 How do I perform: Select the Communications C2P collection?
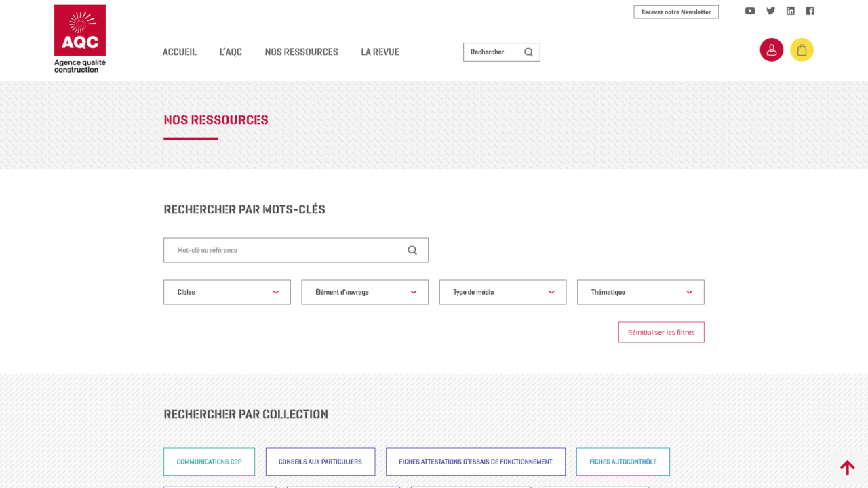click(209, 462)
